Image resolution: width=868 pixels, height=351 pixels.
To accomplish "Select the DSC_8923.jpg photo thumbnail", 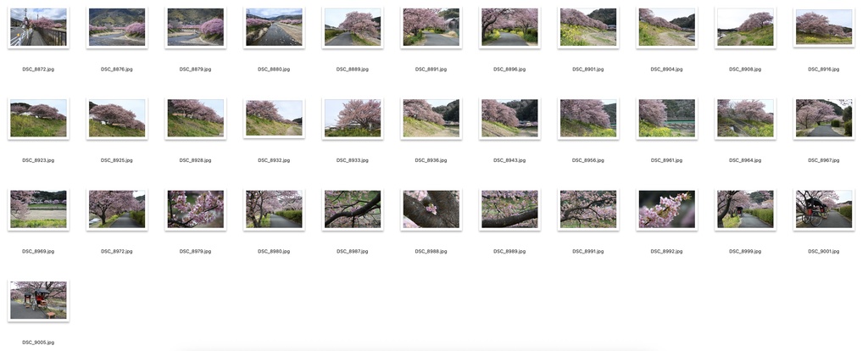I will (38, 119).
